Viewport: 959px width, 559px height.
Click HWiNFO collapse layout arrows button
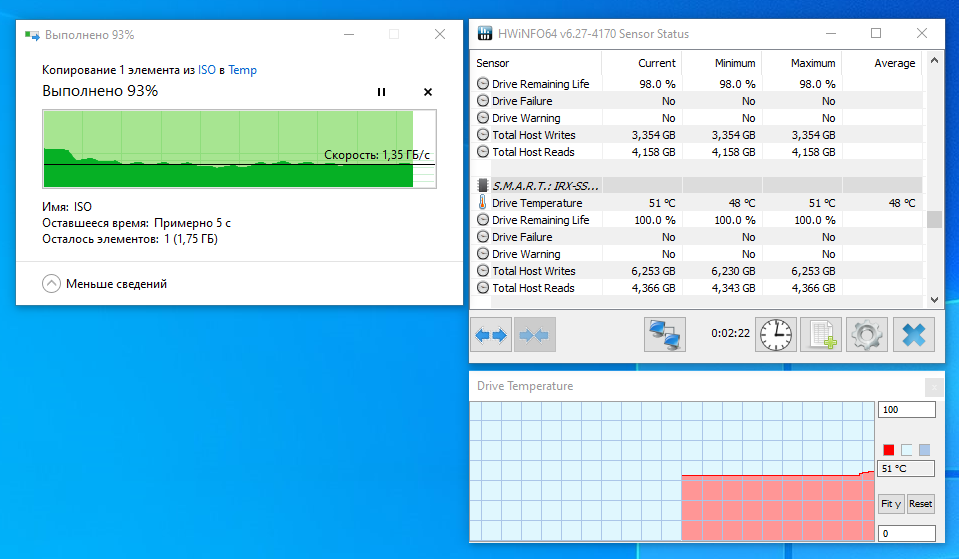coord(535,335)
